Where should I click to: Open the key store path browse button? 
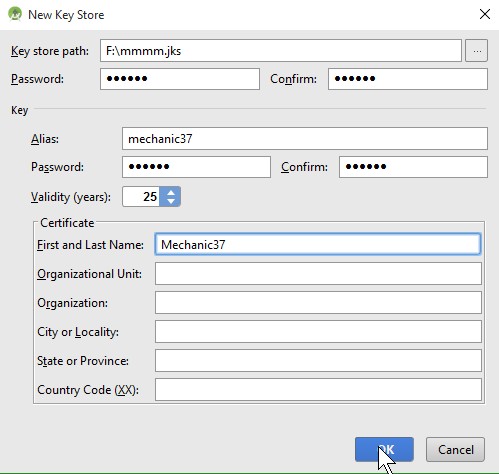tap(476, 51)
